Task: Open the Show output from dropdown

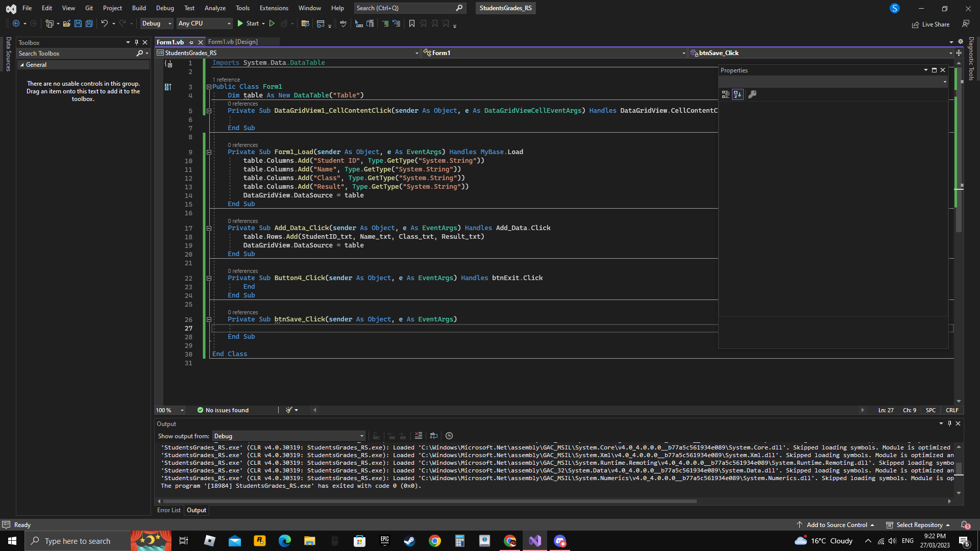Action: pos(288,436)
